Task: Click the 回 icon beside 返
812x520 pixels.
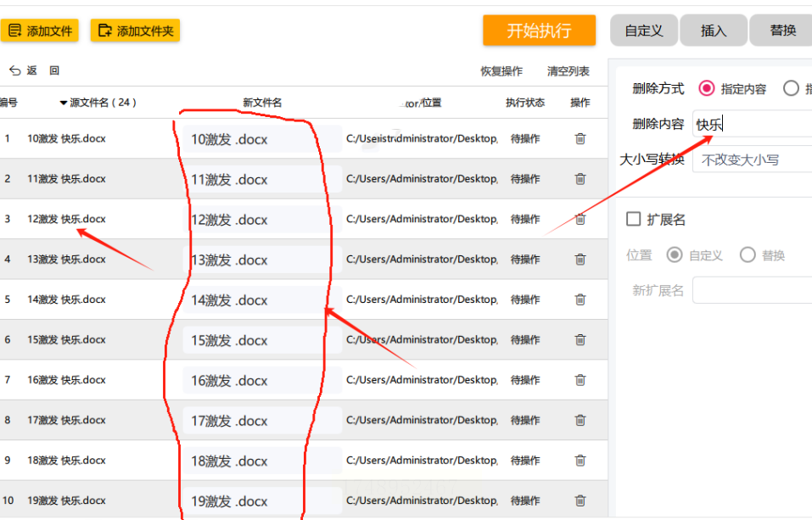Action: coord(54,70)
